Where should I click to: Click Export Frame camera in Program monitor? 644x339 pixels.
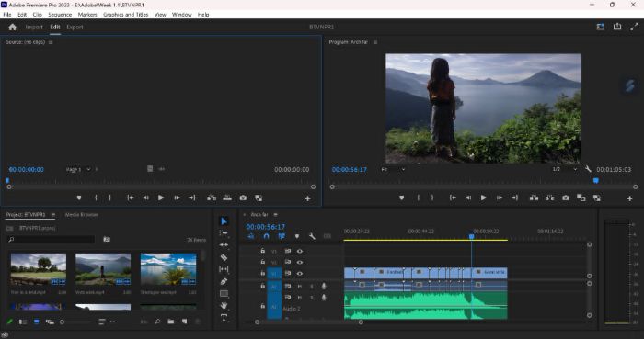click(566, 198)
